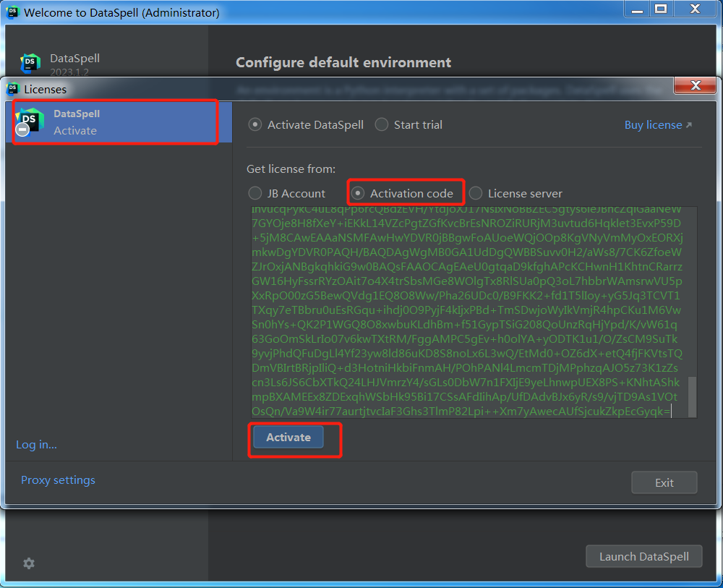Maximize the Welcome to DataSpell window

[662, 9]
